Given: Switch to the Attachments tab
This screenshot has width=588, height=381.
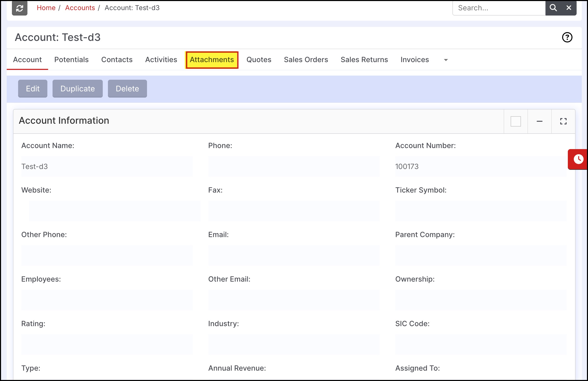Looking at the screenshot, I should 212,60.
